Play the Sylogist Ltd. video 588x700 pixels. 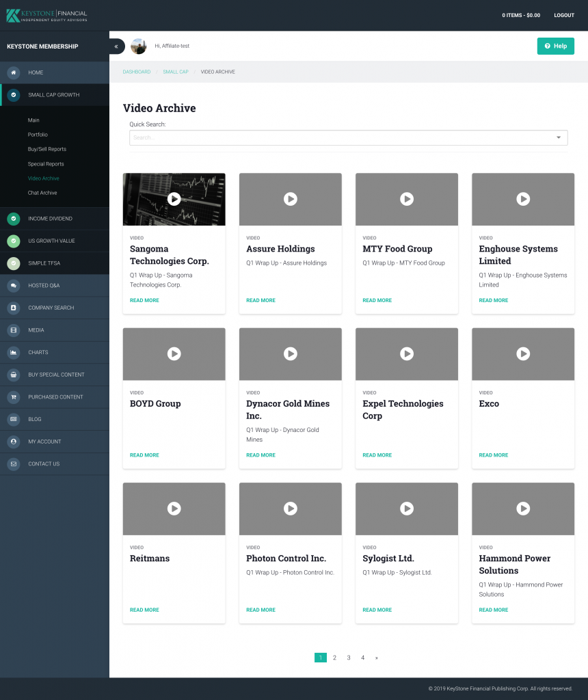[x=407, y=509]
